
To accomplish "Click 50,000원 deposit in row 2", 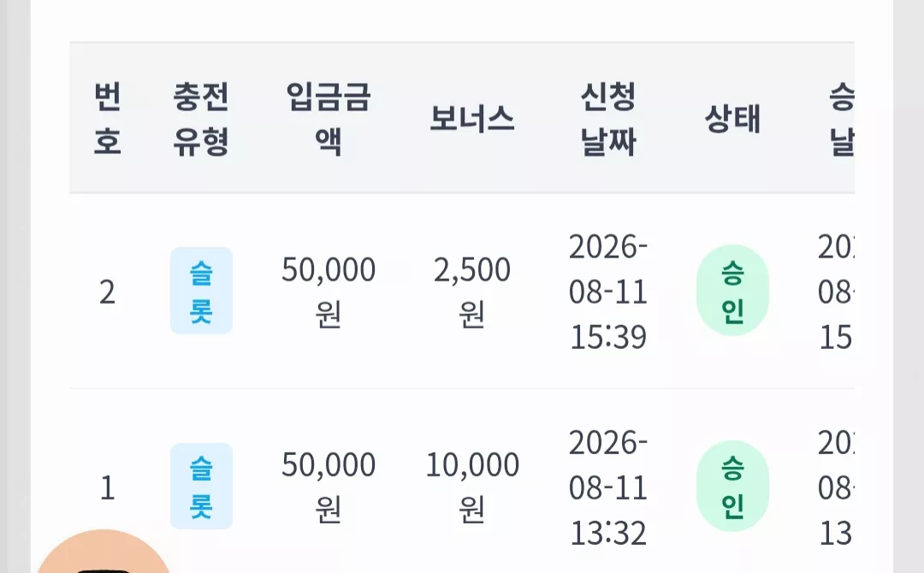I will tap(329, 292).
